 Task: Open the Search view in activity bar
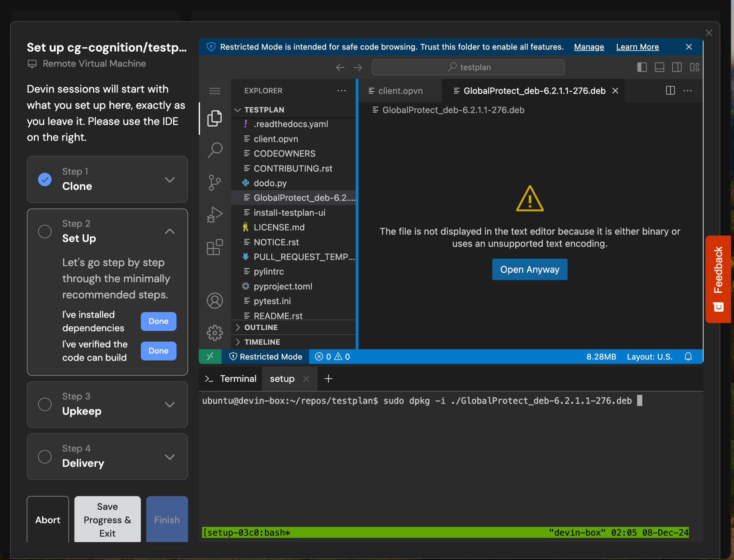(215, 150)
